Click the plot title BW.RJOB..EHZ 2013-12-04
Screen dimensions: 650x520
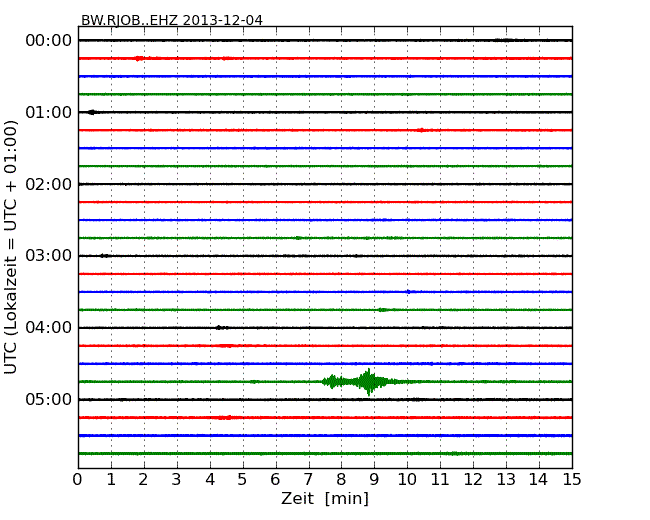point(172,20)
